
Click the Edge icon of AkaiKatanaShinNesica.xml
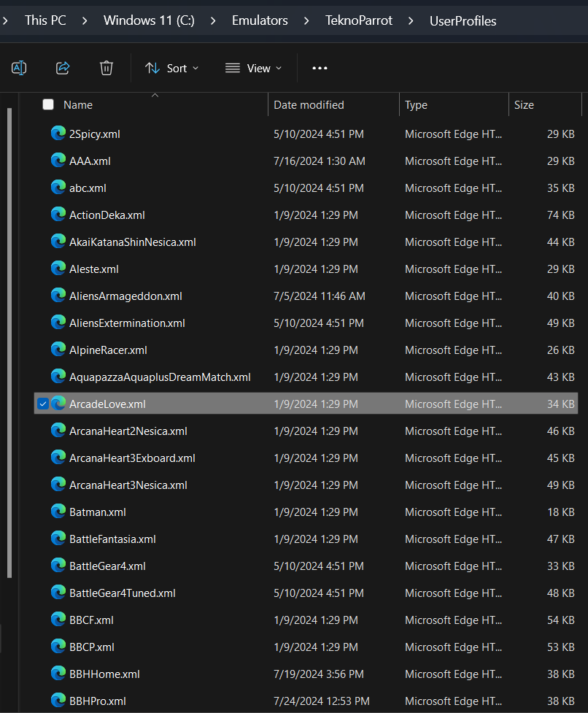58,241
